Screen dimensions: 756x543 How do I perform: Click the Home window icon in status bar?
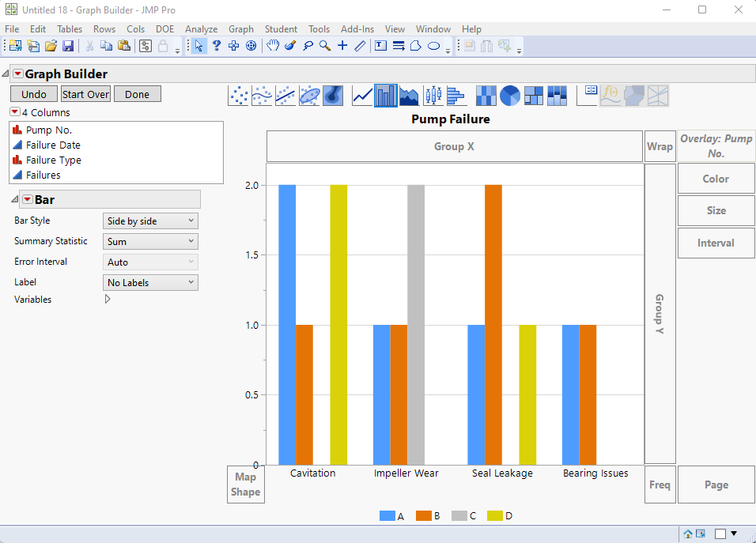point(688,534)
